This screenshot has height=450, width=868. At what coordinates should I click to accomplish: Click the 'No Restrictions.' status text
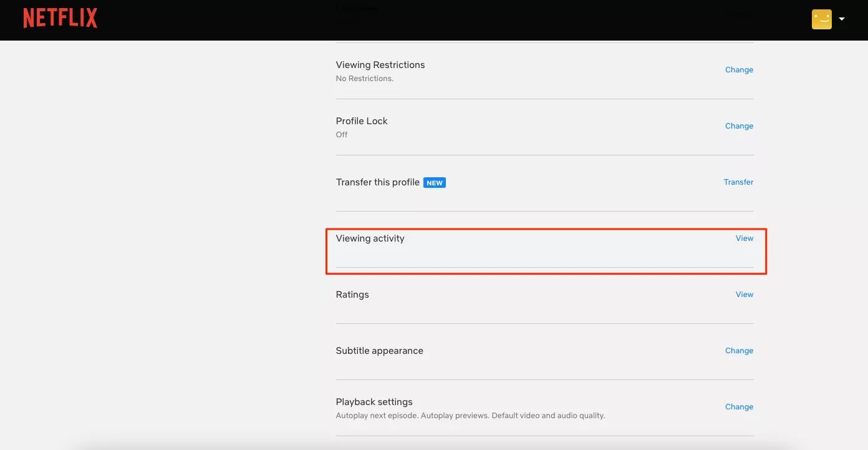tap(364, 79)
